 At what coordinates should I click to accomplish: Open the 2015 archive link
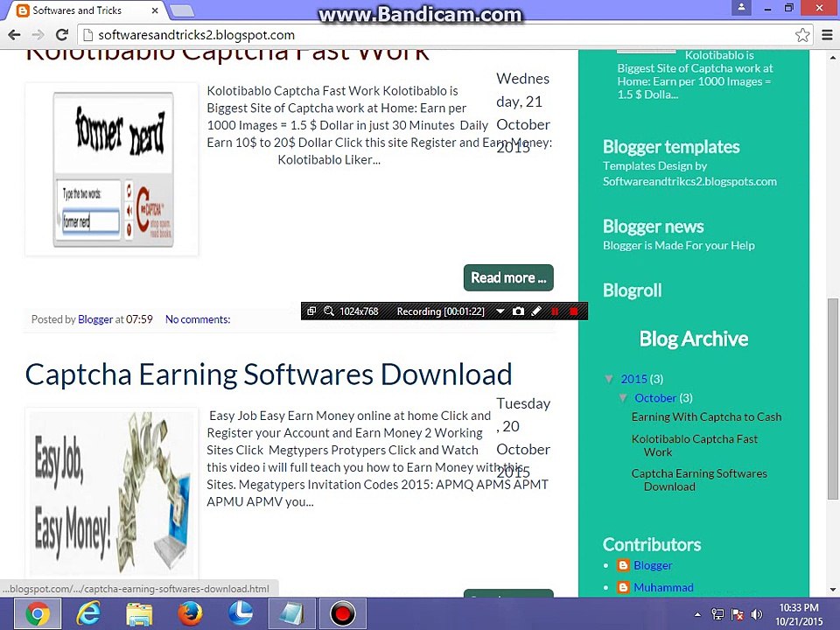(633, 379)
